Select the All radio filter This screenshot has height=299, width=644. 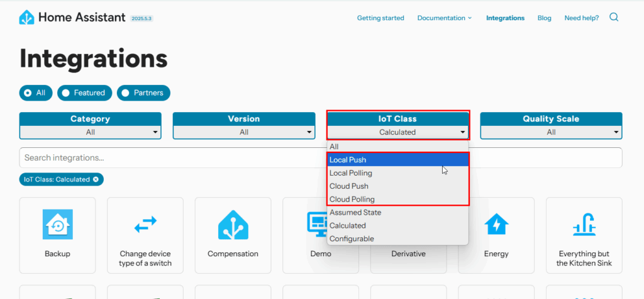coord(35,93)
